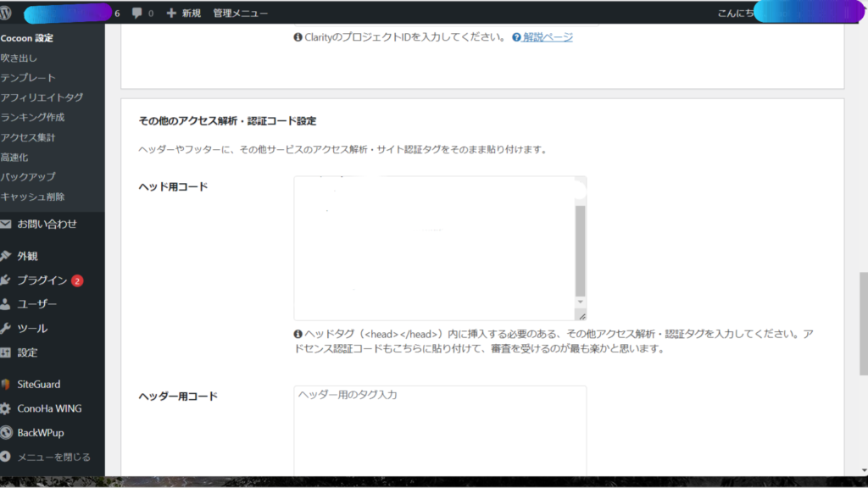This screenshot has height=488, width=868.
Task: Open the 設定 menu
Action: [27, 352]
